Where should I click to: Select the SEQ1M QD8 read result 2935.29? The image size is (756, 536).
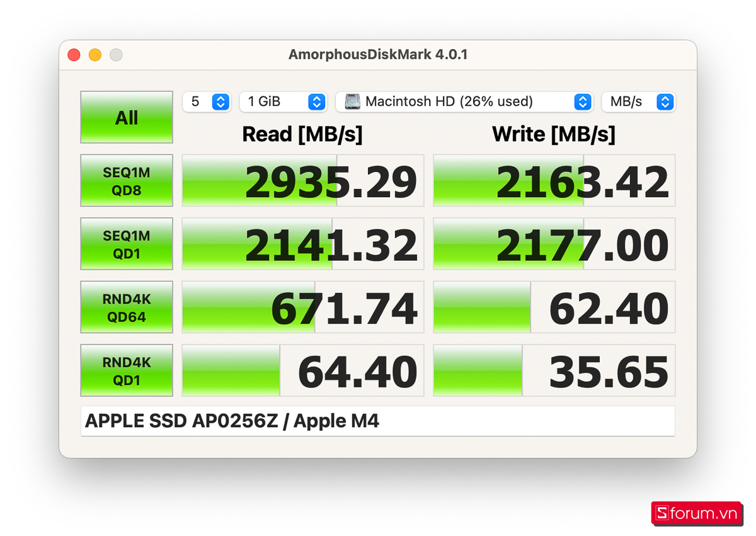[x=303, y=180]
